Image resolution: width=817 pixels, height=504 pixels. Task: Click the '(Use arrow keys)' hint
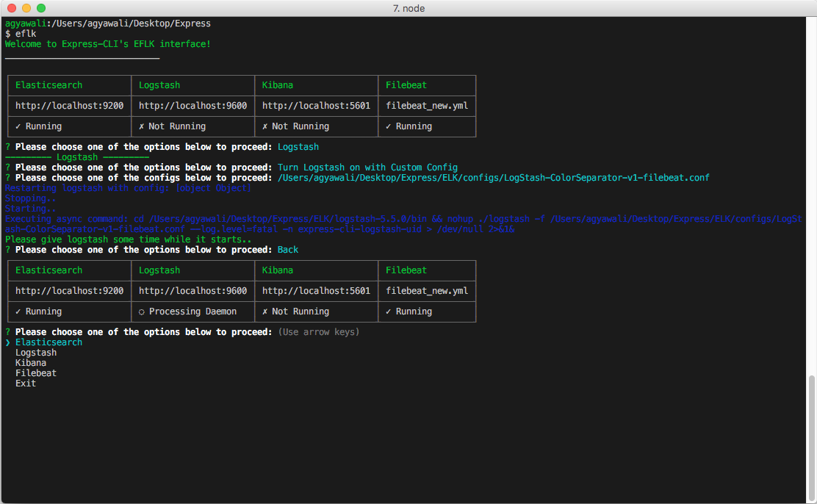pyautogui.click(x=319, y=332)
